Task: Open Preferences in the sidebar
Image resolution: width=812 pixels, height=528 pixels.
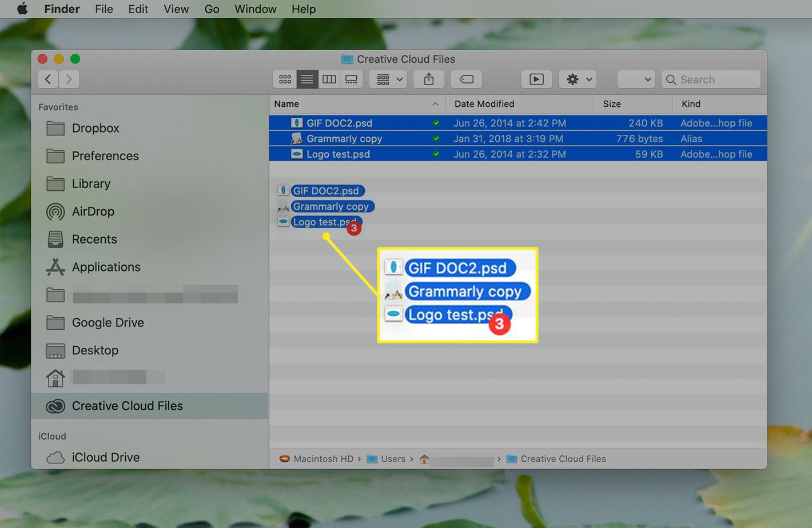Action: click(x=105, y=156)
